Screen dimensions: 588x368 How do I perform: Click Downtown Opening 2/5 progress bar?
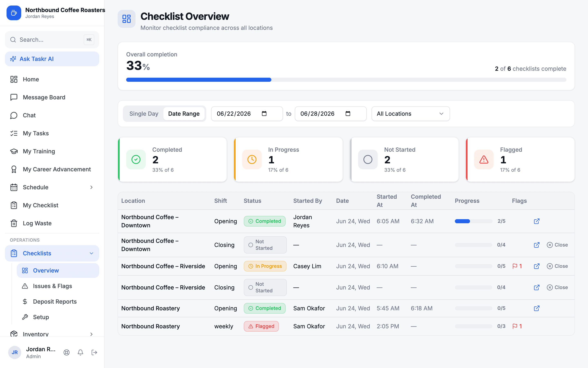click(473, 221)
